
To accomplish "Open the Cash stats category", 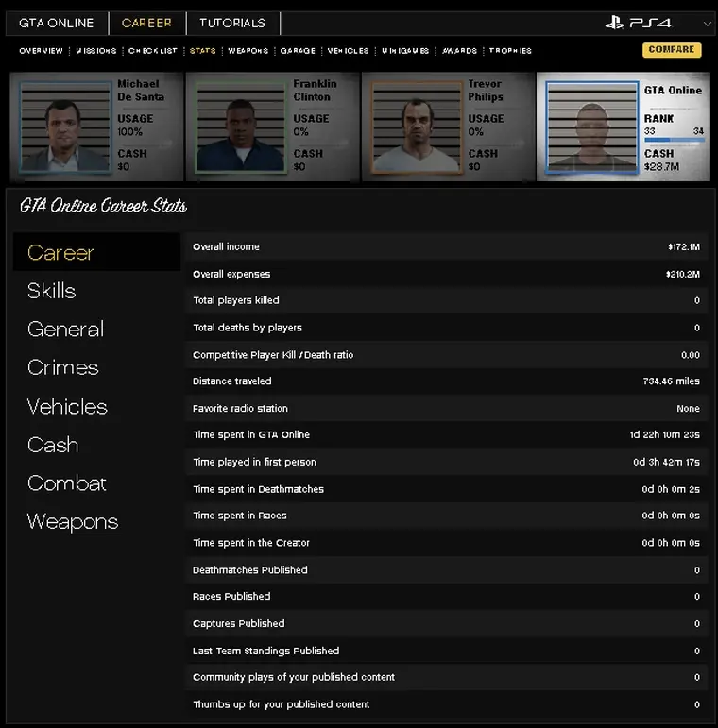I will [x=53, y=445].
